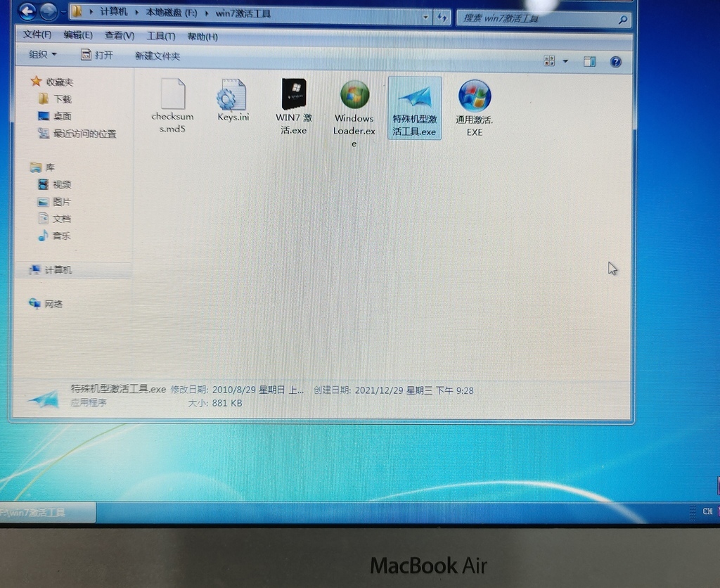
Task: Expand arrow after 本地磁盘 (F:) in breadcrumb
Action: (x=207, y=13)
